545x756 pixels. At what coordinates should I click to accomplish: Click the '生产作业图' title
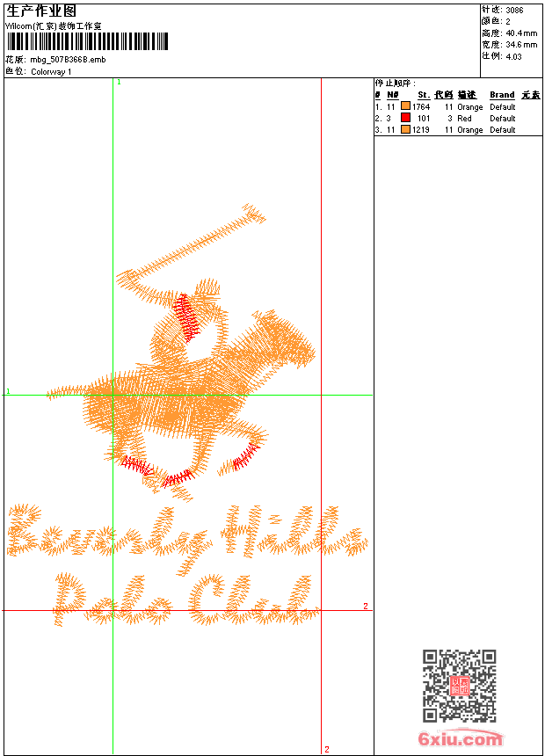(41, 11)
